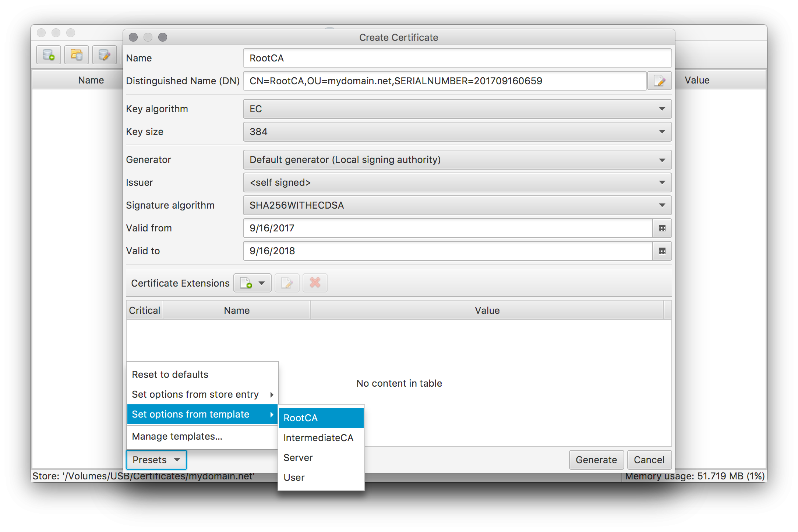Click the Distinguished Name (DN) text field
Screen dimensions: 798x532
coord(445,81)
